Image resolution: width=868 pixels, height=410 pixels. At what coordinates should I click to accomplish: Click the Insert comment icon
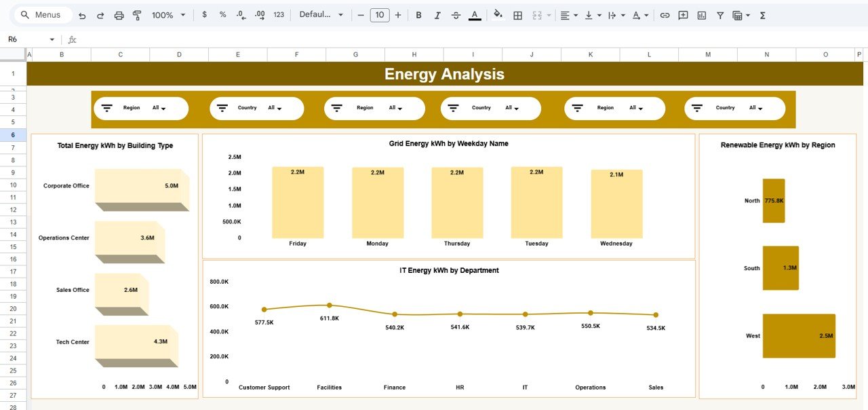(683, 14)
